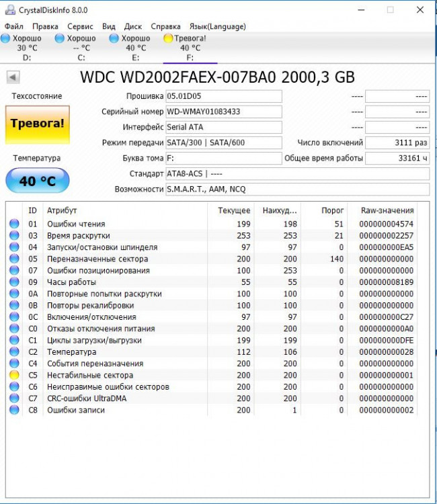
Task: Open the Вид menu
Action: pos(109,26)
